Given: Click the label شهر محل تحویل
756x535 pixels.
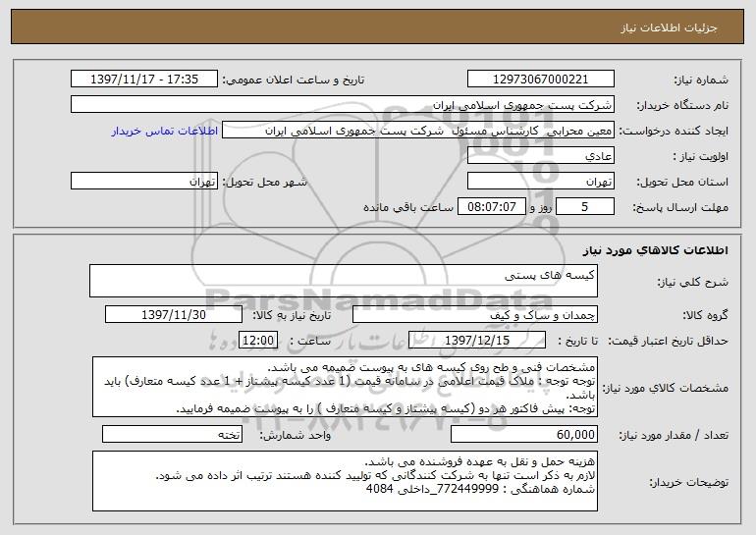Looking at the screenshot, I should click(x=264, y=182).
